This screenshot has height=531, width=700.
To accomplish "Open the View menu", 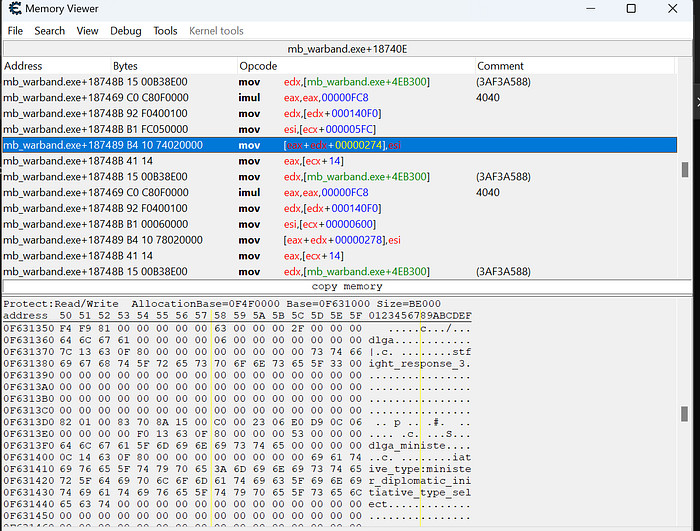I will (87, 31).
